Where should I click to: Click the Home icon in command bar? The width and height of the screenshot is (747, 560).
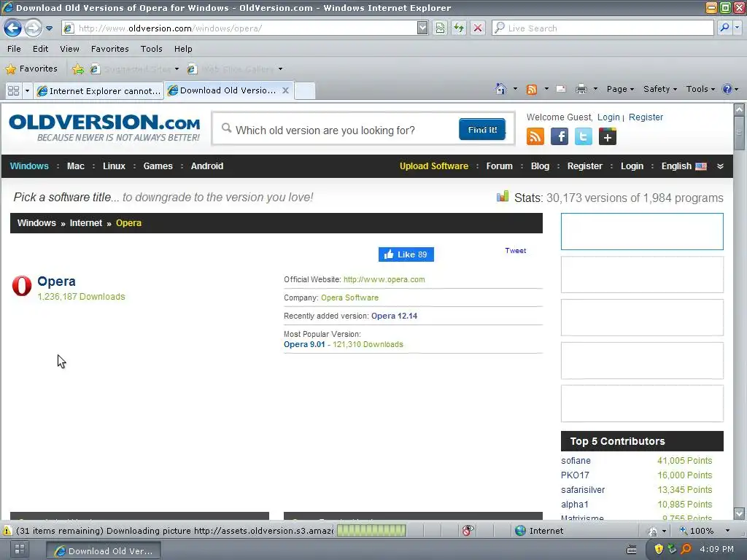click(500, 88)
